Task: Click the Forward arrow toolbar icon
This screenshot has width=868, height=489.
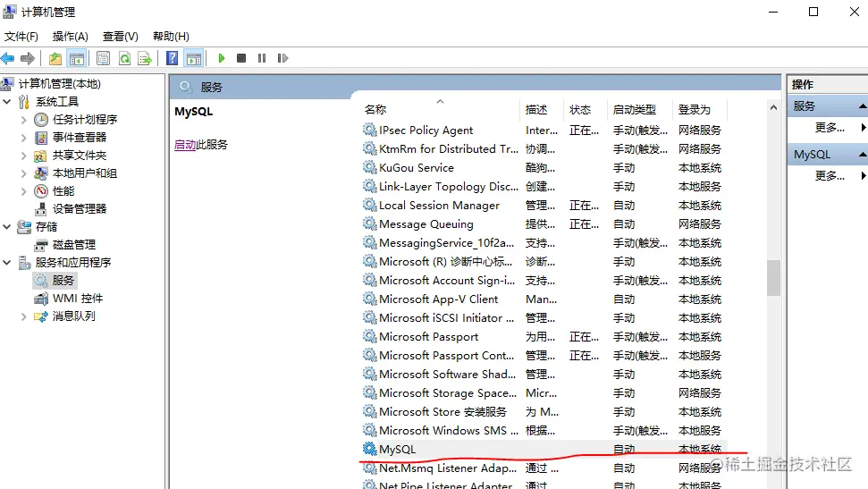Action: [x=27, y=58]
